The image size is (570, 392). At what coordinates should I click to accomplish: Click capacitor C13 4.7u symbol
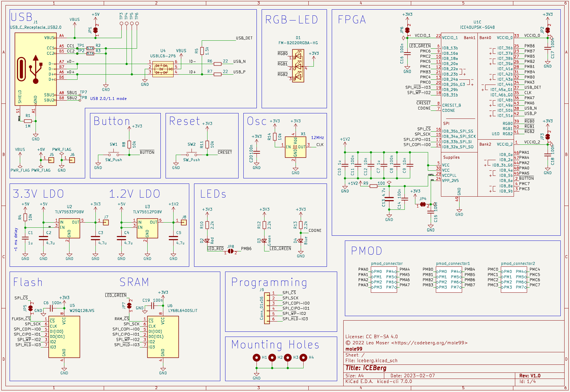[x=389, y=199]
